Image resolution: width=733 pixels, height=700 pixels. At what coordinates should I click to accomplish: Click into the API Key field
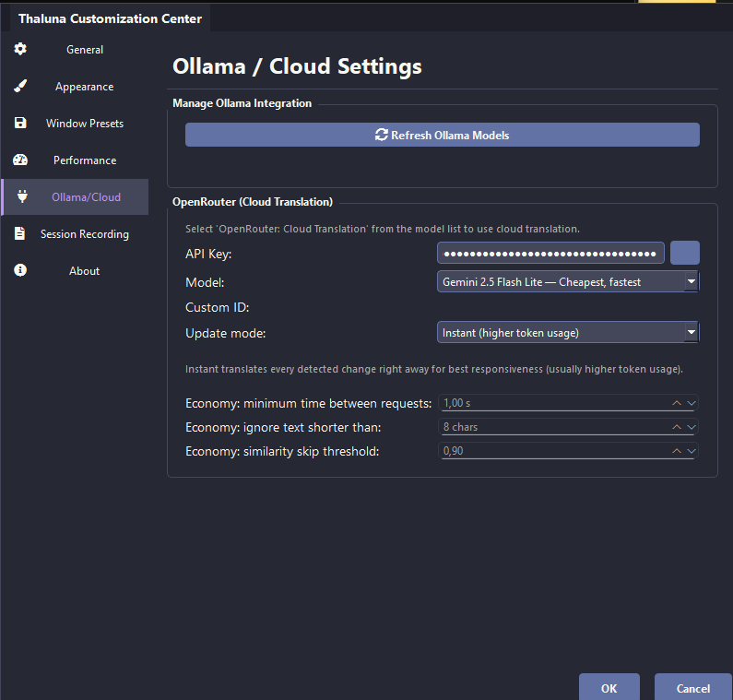pos(550,254)
